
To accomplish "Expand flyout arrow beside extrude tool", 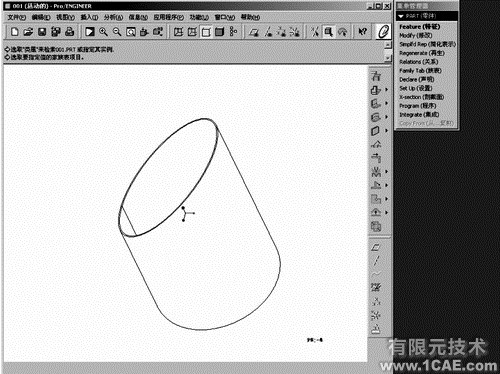I will click(x=387, y=90).
